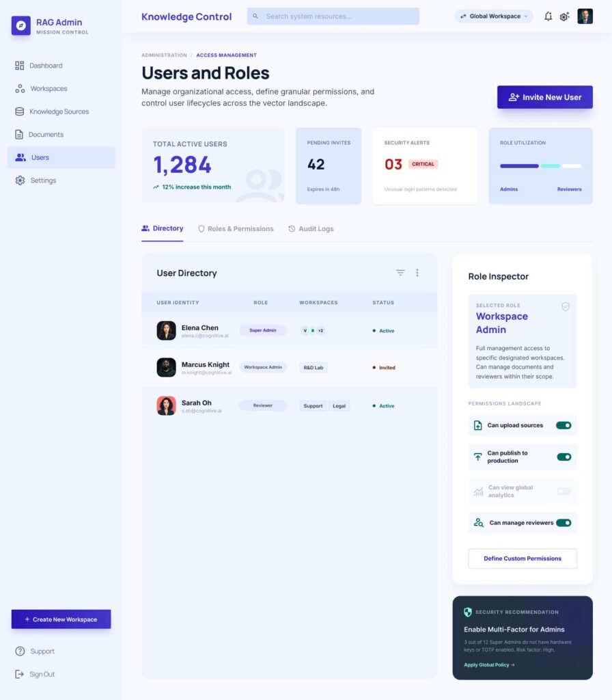
Task: Click the +2 workspaces chip for Elena Chen
Action: tap(320, 331)
